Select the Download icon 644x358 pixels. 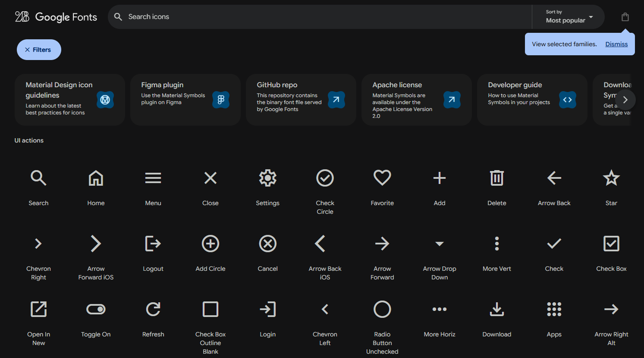tap(496, 309)
